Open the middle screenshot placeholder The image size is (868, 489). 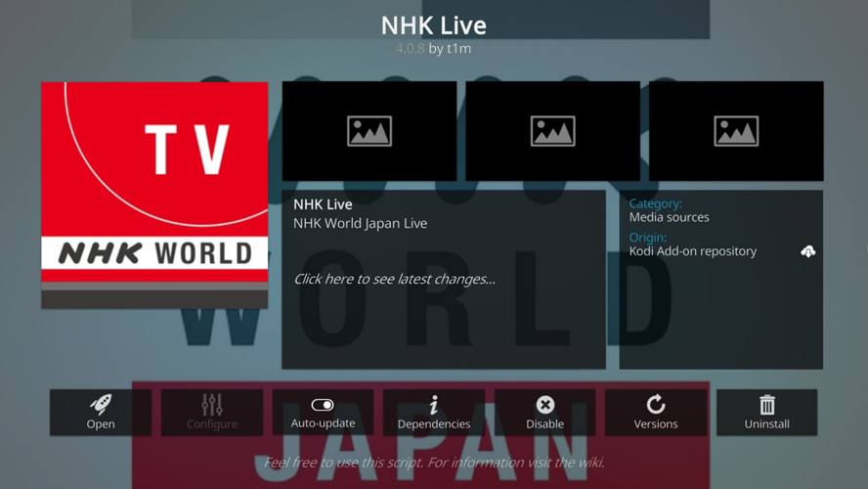pos(552,131)
